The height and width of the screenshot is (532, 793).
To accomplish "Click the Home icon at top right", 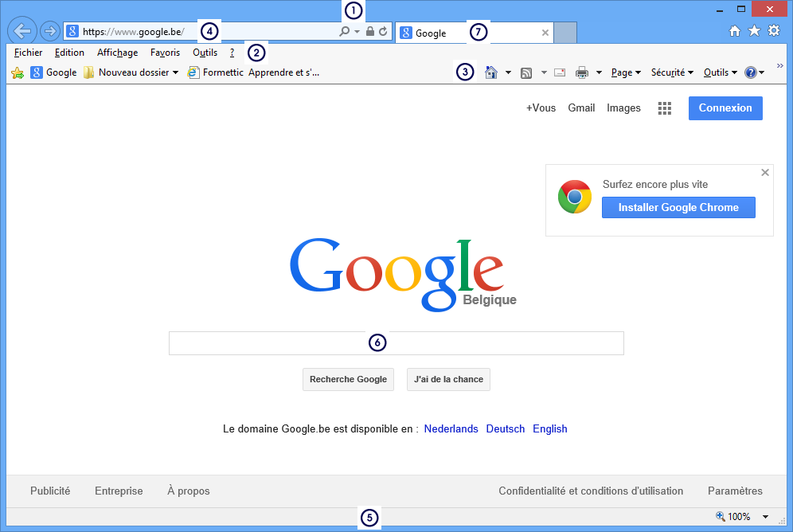I will (x=734, y=31).
